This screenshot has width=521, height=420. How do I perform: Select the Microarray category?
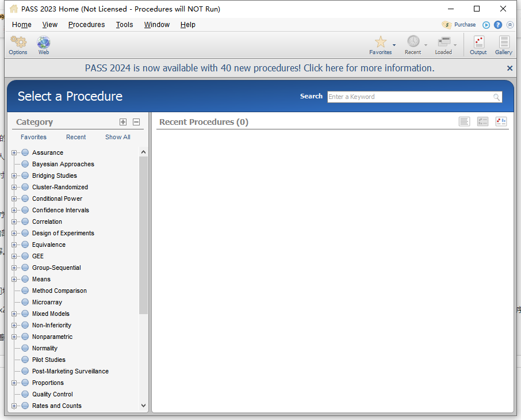click(47, 302)
